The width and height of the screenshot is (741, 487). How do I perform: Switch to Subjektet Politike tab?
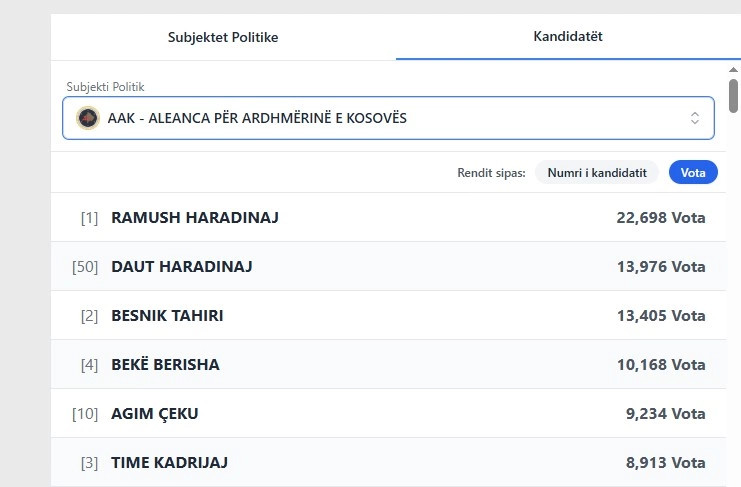point(222,37)
